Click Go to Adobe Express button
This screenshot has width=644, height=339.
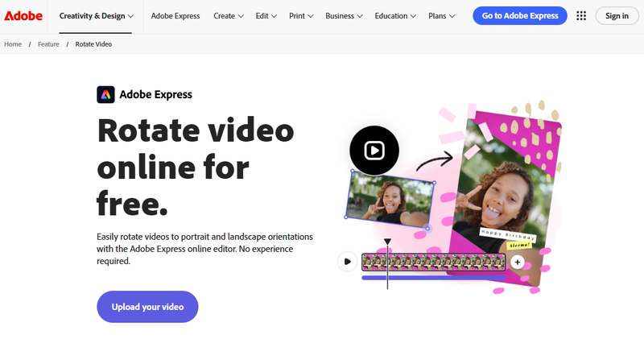point(520,15)
